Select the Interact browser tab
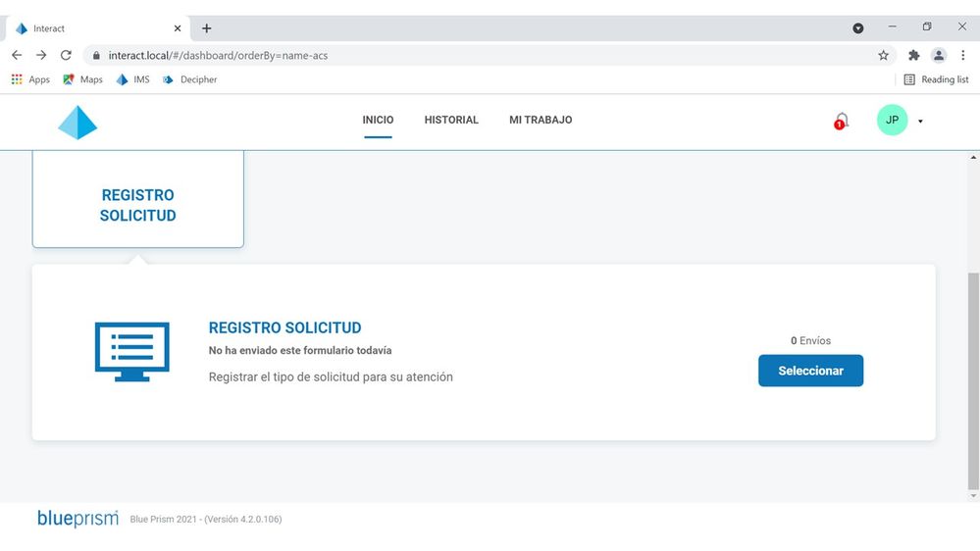Image resolution: width=980 pixels, height=551 pixels. pyautogui.click(x=97, y=28)
